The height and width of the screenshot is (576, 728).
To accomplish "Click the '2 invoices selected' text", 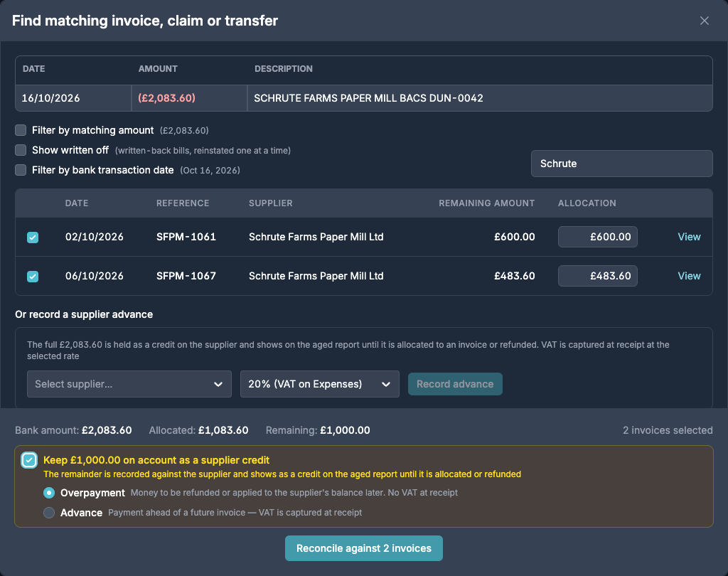I will 668,430.
